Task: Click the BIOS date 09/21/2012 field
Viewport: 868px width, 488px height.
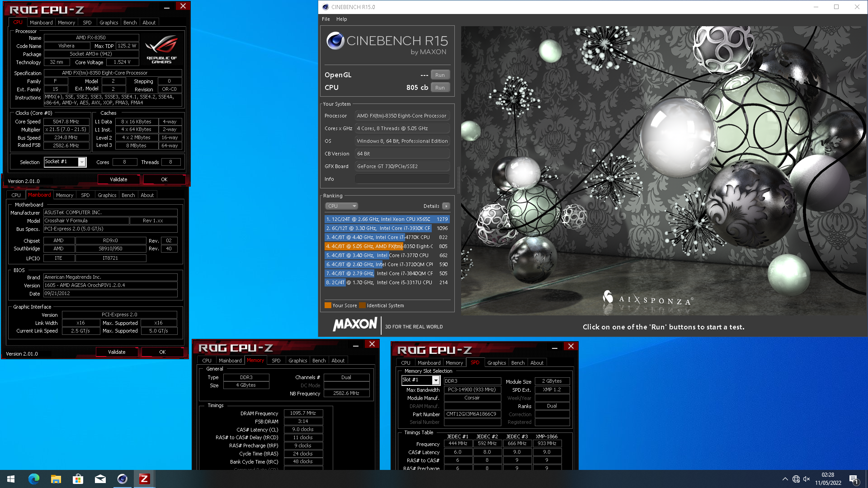Action: pos(110,293)
